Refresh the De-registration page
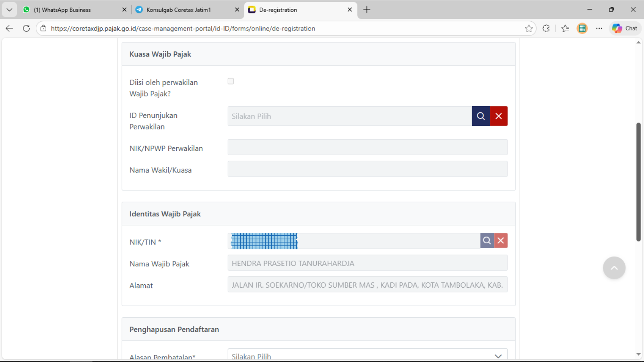This screenshot has width=644, height=362. tap(27, 29)
